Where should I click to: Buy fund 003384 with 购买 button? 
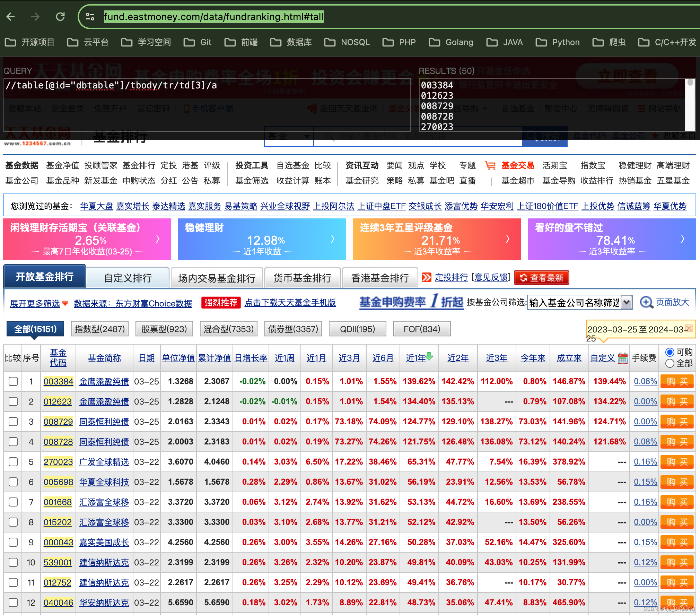coord(677,381)
